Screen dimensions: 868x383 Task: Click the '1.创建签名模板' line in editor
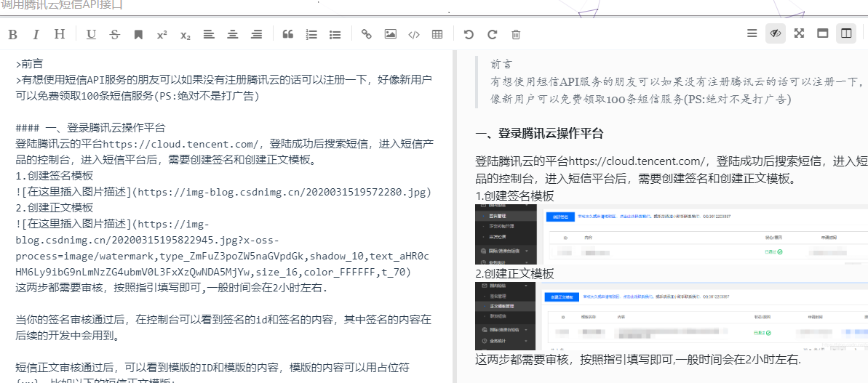click(55, 177)
